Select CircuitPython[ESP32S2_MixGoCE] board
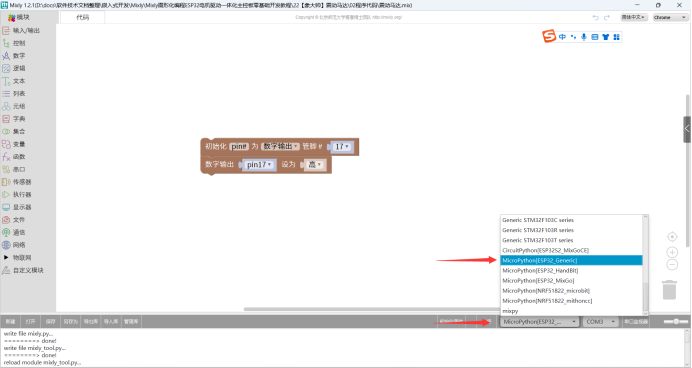 [571, 251]
